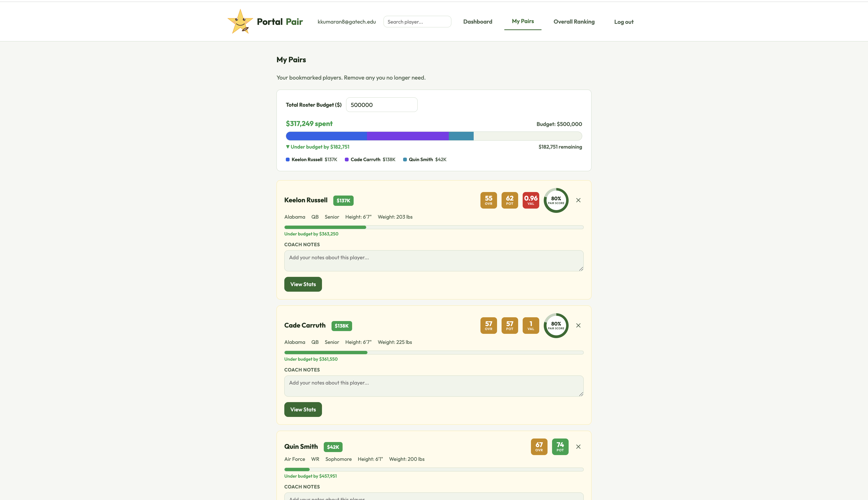The image size is (868, 500).
Task: Click Keelon Russell's red 0.96 VAL badge
Action: 530,200
